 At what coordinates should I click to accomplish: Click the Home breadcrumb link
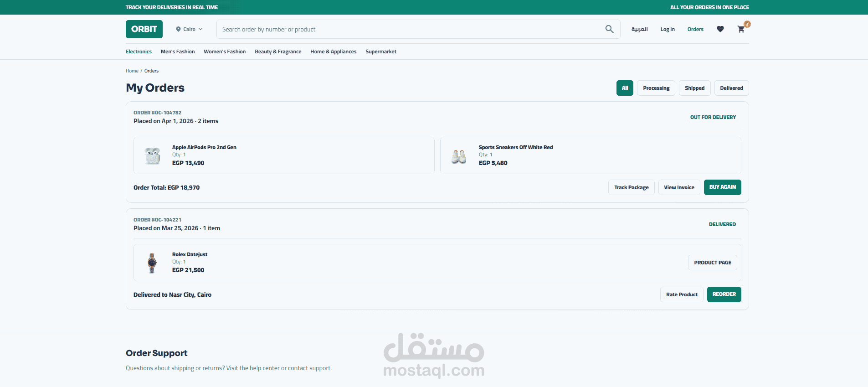(x=132, y=71)
